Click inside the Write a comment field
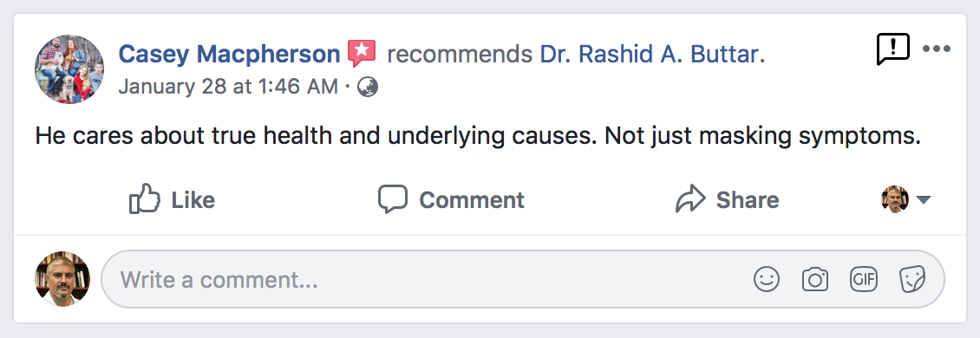980x338 pixels. (x=522, y=279)
